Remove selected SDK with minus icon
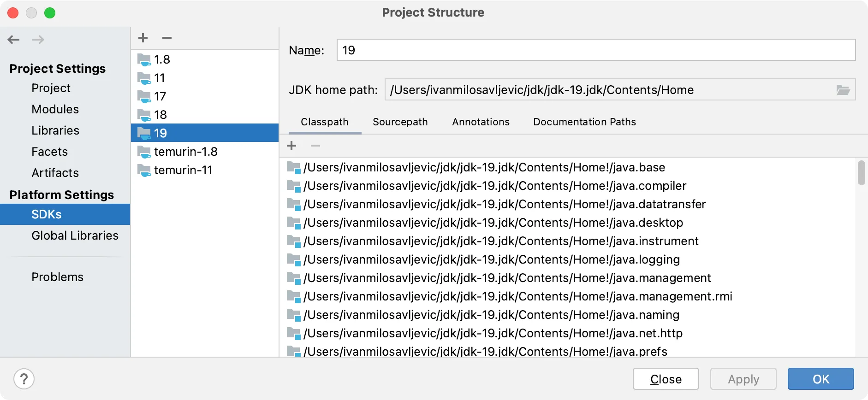 tap(167, 38)
